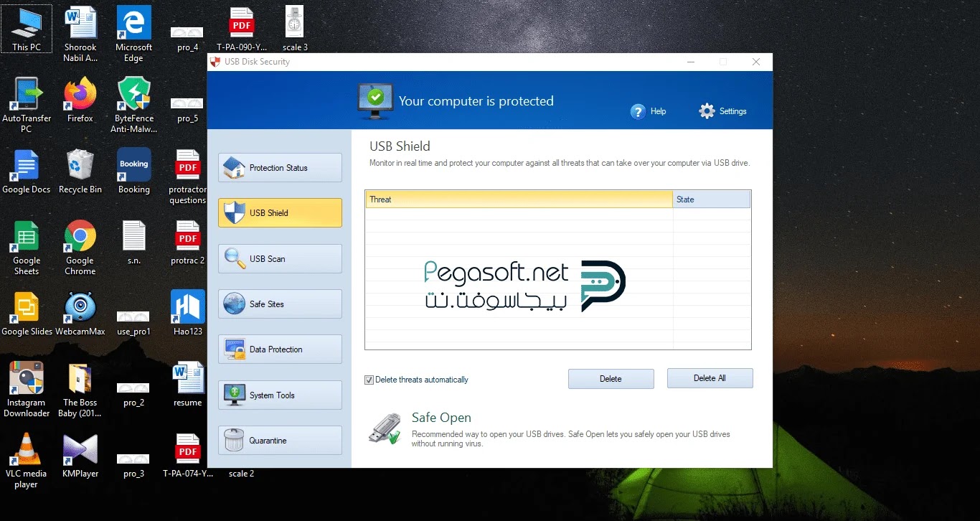The image size is (980, 521).
Task: Select the This PC desktop icon
Action: [27, 29]
